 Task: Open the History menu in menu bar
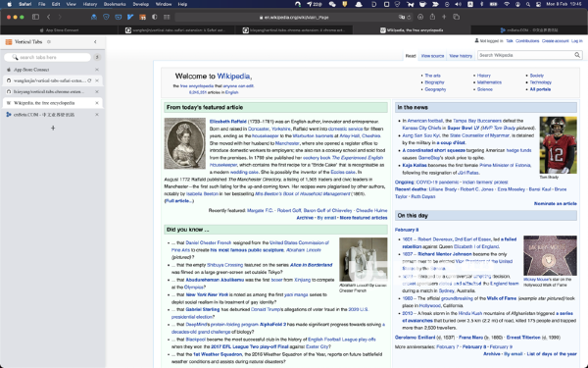89,4
